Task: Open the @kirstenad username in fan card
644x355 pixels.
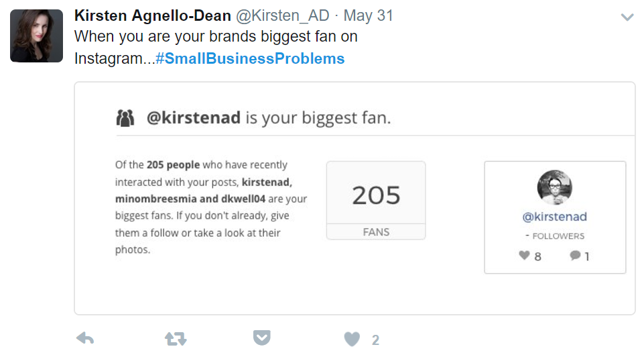Action: click(x=554, y=217)
